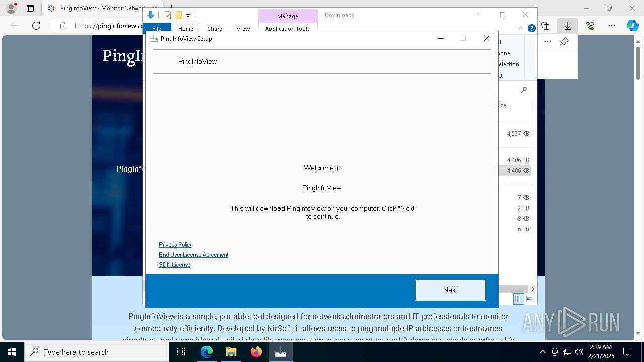Open the volume tray icon
Screen dimensions: 644x362
[579, 352]
